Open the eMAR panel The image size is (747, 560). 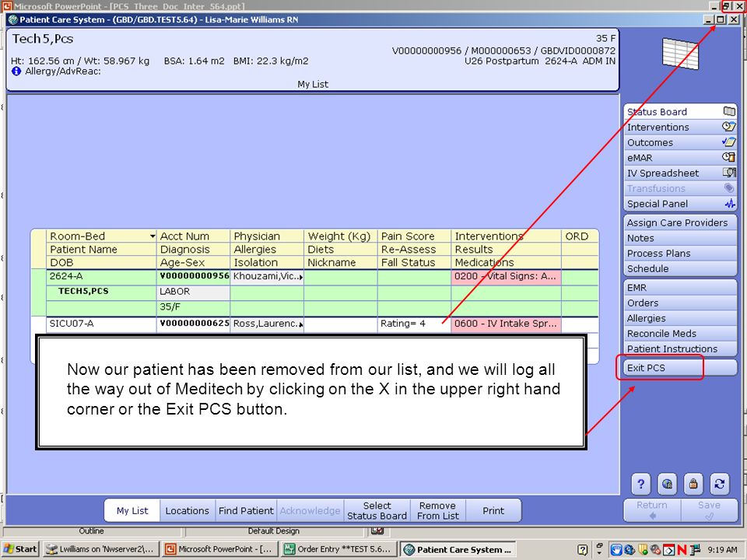click(x=680, y=158)
